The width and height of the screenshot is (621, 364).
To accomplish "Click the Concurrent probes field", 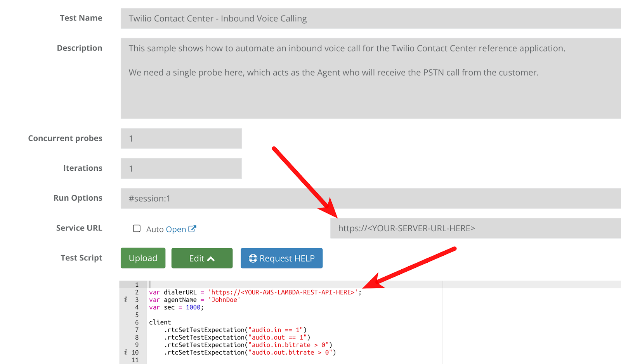I will pos(181,139).
